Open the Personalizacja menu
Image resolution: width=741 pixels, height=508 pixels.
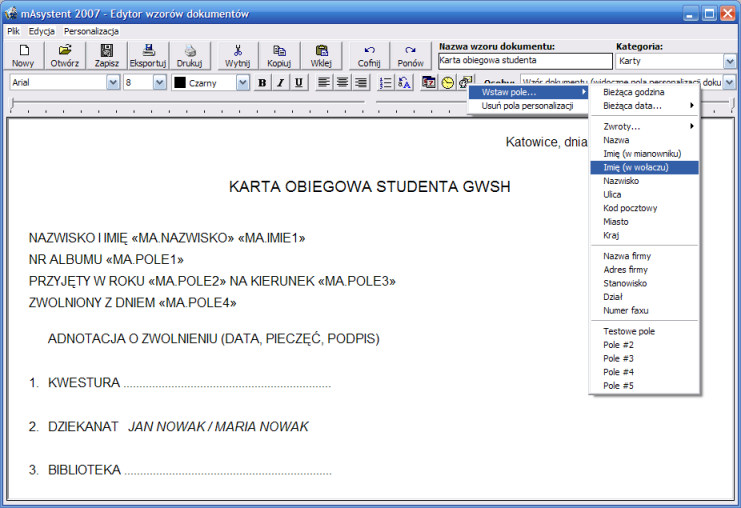[x=91, y=31]
